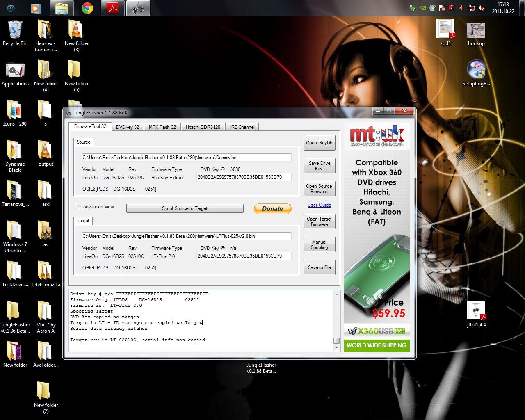The width and height of the screenshot is (525, 420).
Task: Open the 'New folder (2)' desktop folder
Action: point(46,397)
